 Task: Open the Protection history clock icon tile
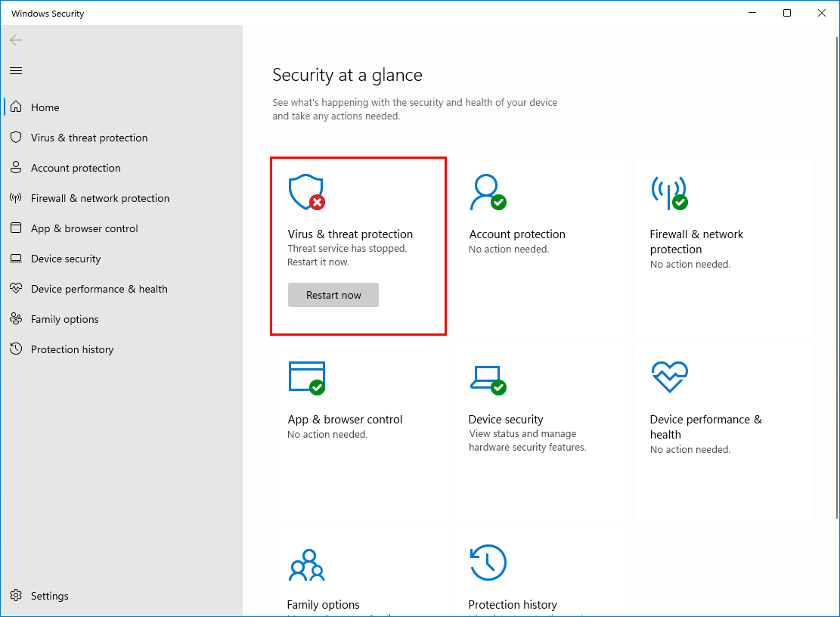point(488,563)
